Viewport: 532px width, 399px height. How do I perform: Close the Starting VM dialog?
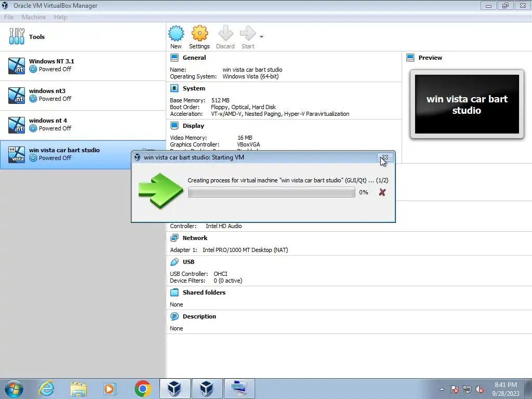(x=385, y=157)
